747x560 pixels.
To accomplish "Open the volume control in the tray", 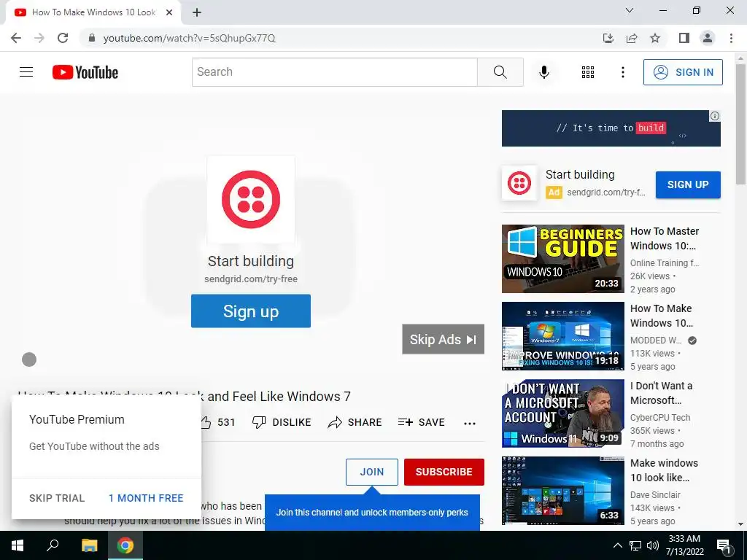I will pyautogui.click(x=653, y=545).
